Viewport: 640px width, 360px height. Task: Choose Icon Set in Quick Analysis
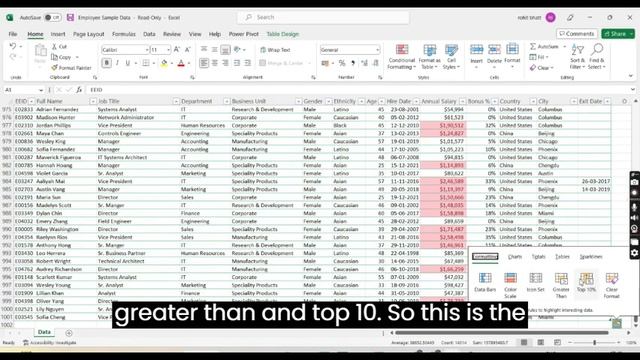tap(536, 282)
